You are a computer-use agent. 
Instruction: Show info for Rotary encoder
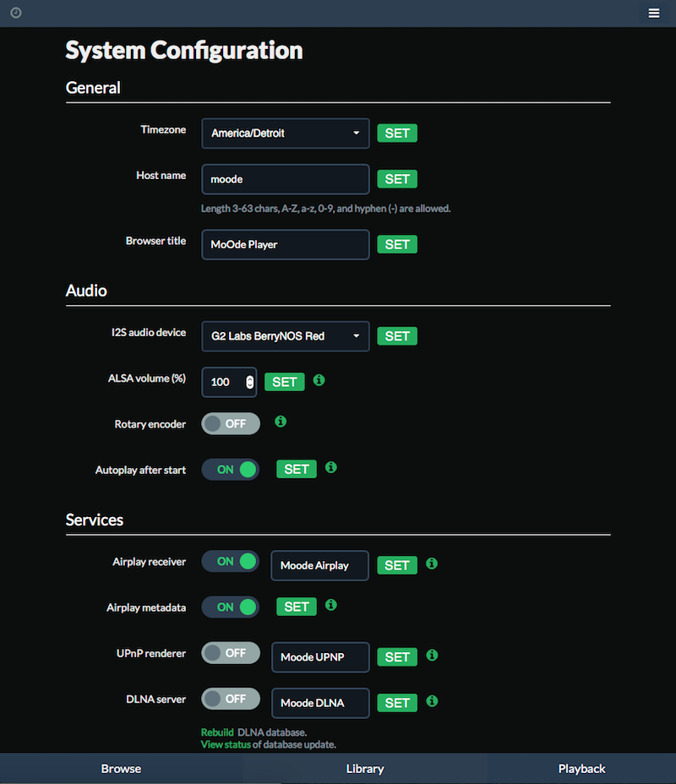pos(281,422)
